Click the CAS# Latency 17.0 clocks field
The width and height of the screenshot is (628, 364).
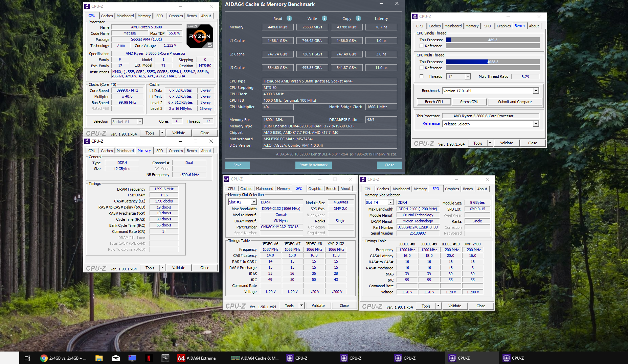tap(164, 201)
